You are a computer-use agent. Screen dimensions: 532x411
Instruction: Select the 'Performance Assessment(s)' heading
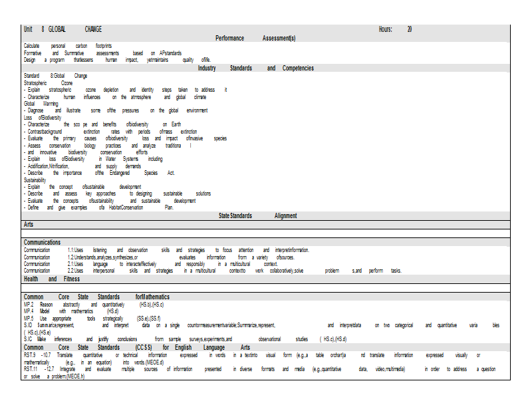[x=255, y=38]
